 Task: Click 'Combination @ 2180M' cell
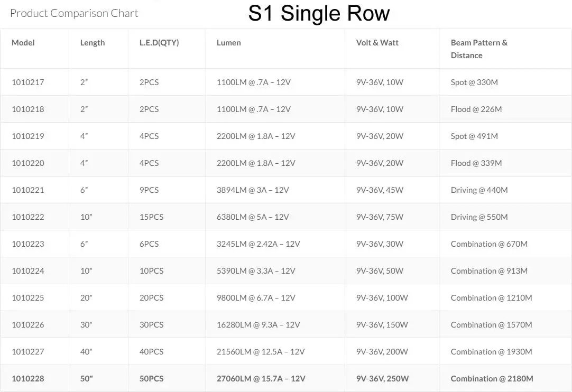click(492, 379)
